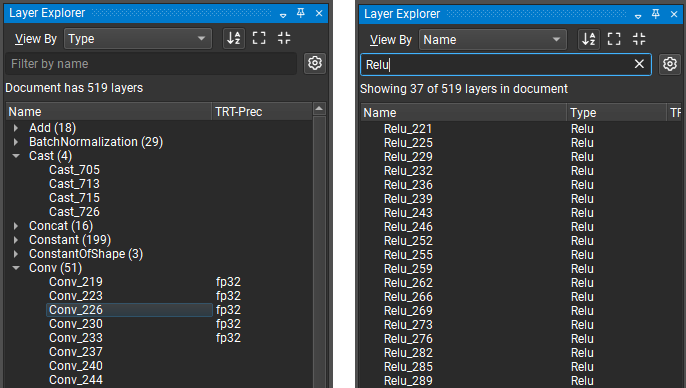Screen dimensions: 686x388
Task: Select Relu_229 layer row
Action: click(x=521, y=157)
